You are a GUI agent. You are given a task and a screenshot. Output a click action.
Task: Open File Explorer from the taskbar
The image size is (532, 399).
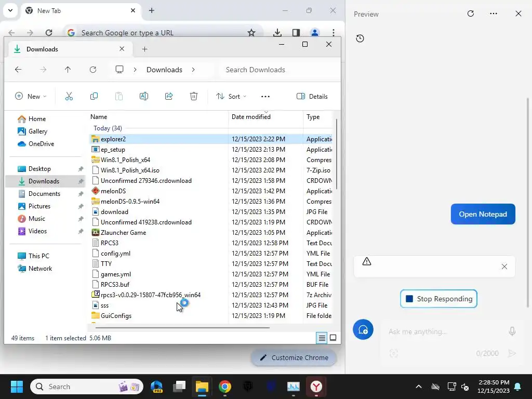(x=202, y=387)
